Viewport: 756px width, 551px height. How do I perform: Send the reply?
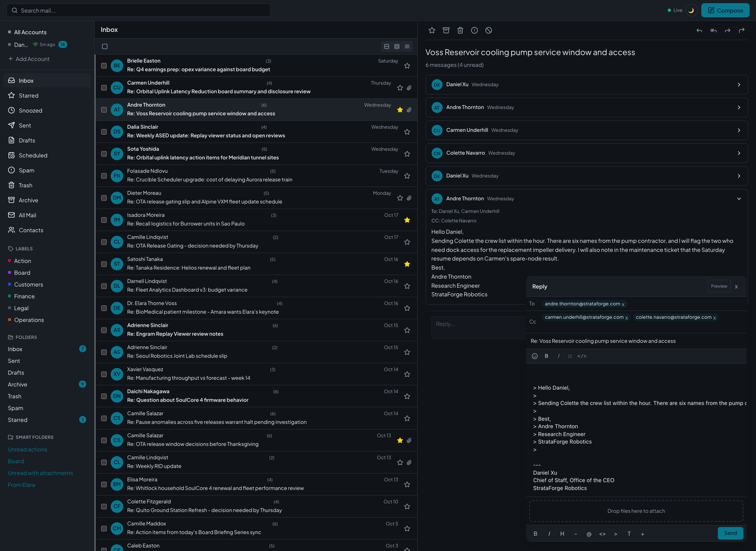pyautogui.click(x=731, y=533)
